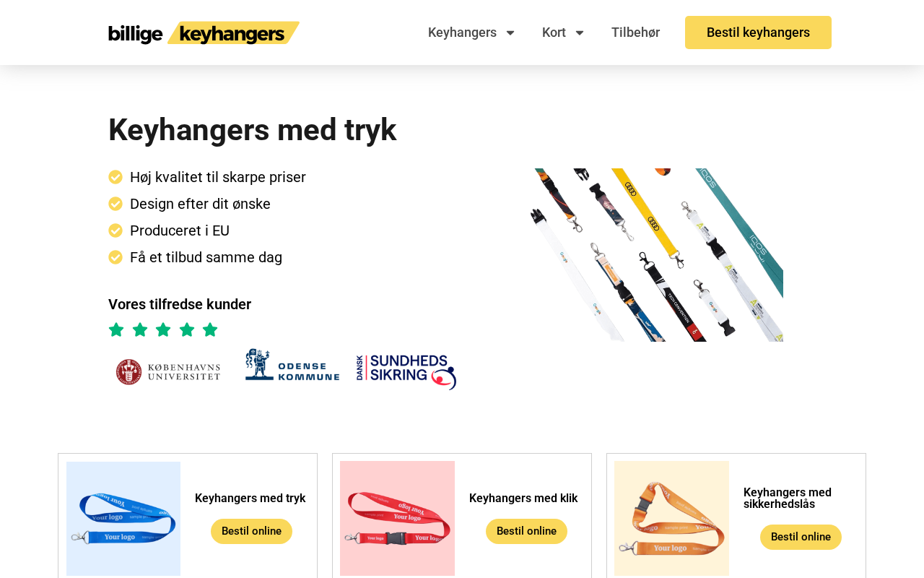The image size is (924, 578).
Task: Click the first green rating star
Action: tap(116, 330)
